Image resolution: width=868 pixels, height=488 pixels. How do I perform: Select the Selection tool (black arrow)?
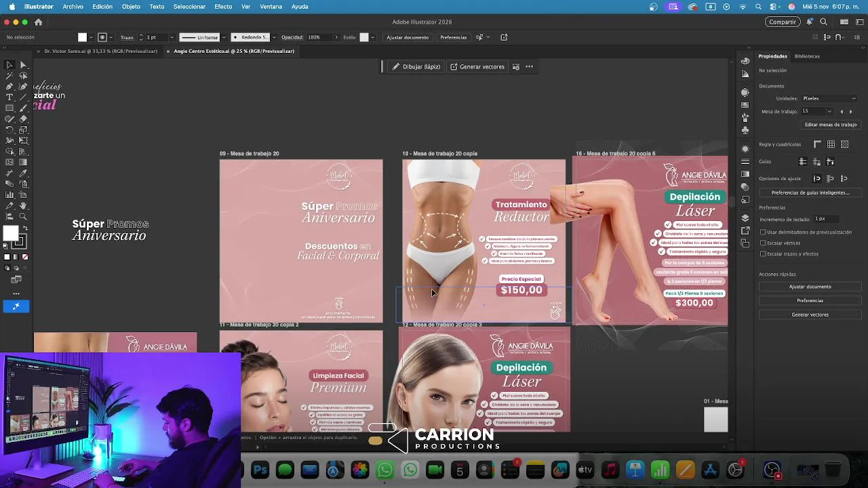[9, 64]
